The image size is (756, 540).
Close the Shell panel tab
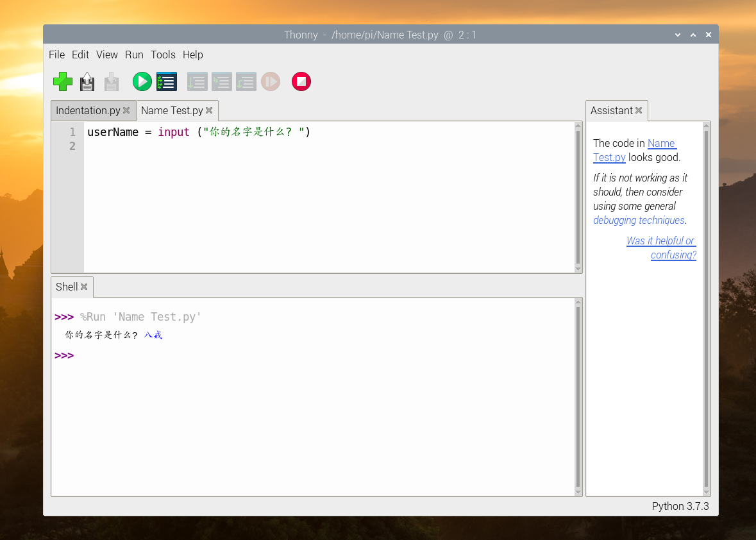coord(84,287)
